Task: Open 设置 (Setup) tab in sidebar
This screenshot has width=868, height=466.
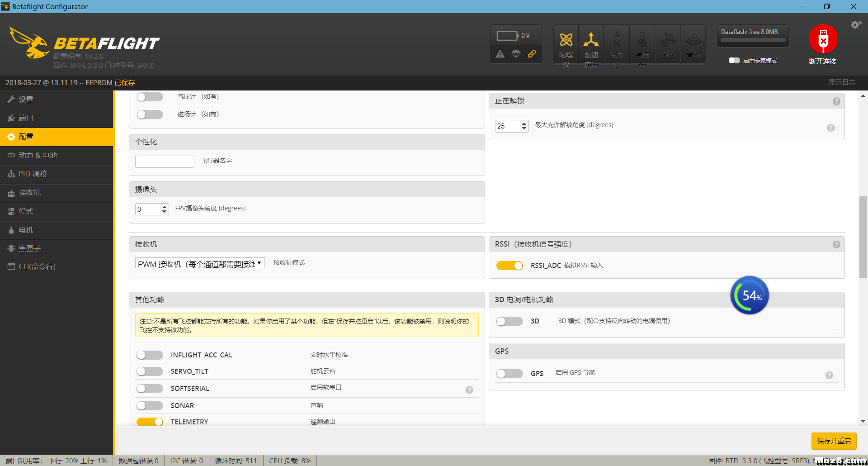Action: click(57, 100)
